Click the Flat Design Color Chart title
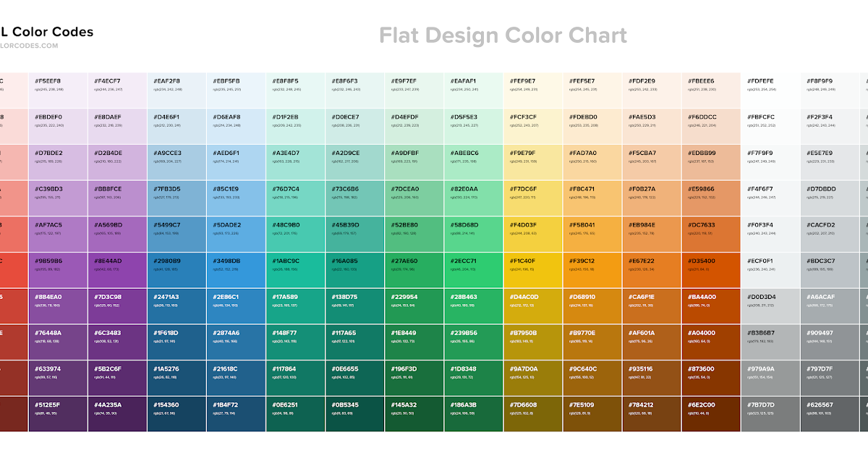This screenshot has width=868, height=456. [503, 35]
